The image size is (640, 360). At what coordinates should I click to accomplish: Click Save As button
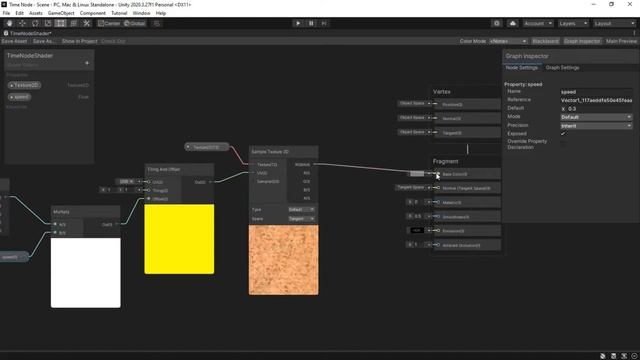pos(44,41)
